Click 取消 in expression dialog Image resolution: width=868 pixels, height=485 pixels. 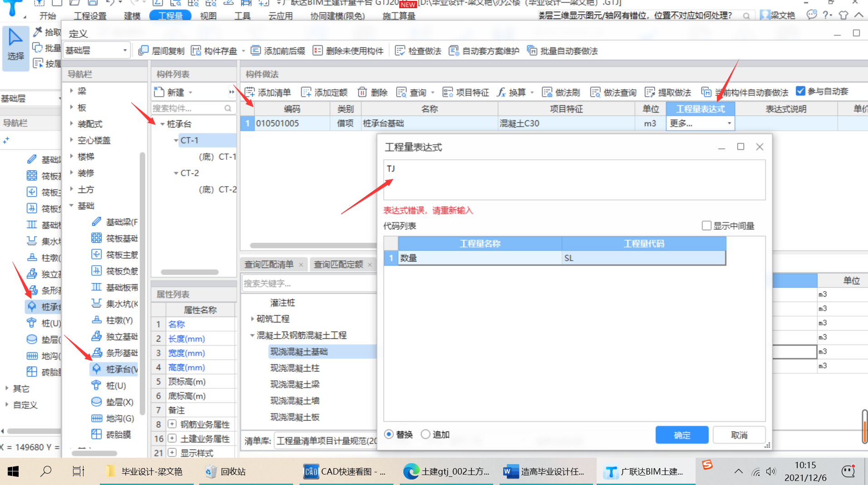click(x=739, y=435)
